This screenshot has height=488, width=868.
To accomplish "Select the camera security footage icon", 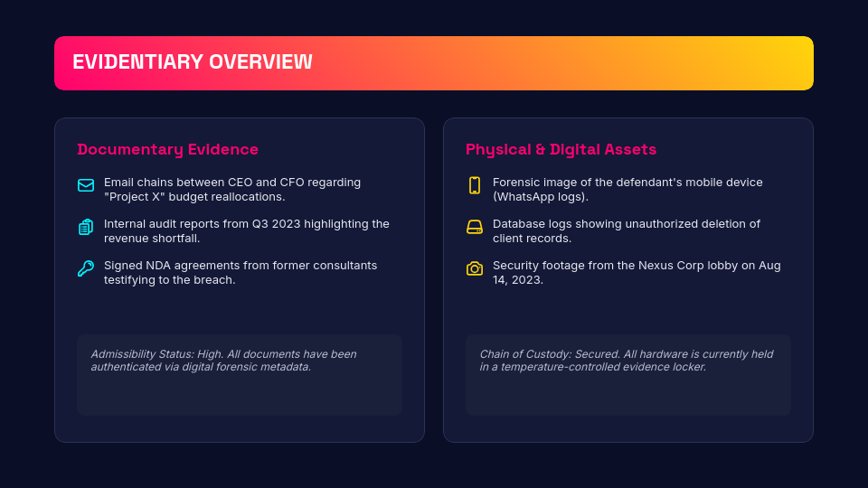I will (x=475, y=268).
